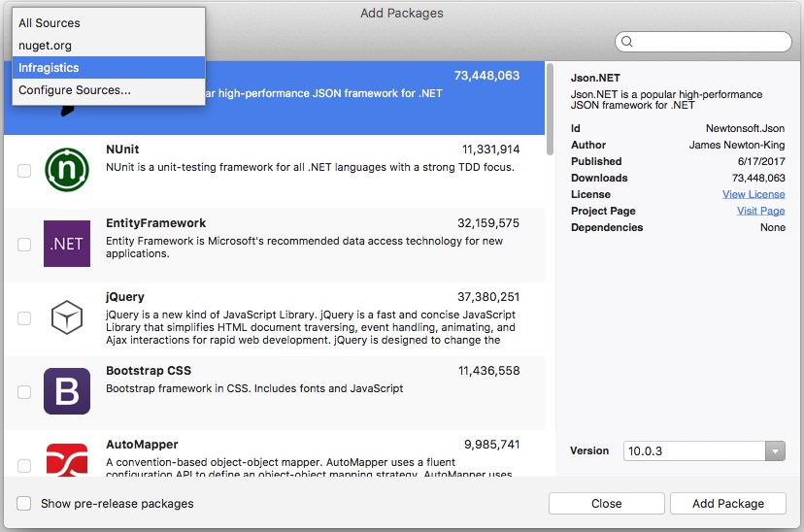Click the Json.NET details heading
804x532 pixels.
(x=595, y=78)
